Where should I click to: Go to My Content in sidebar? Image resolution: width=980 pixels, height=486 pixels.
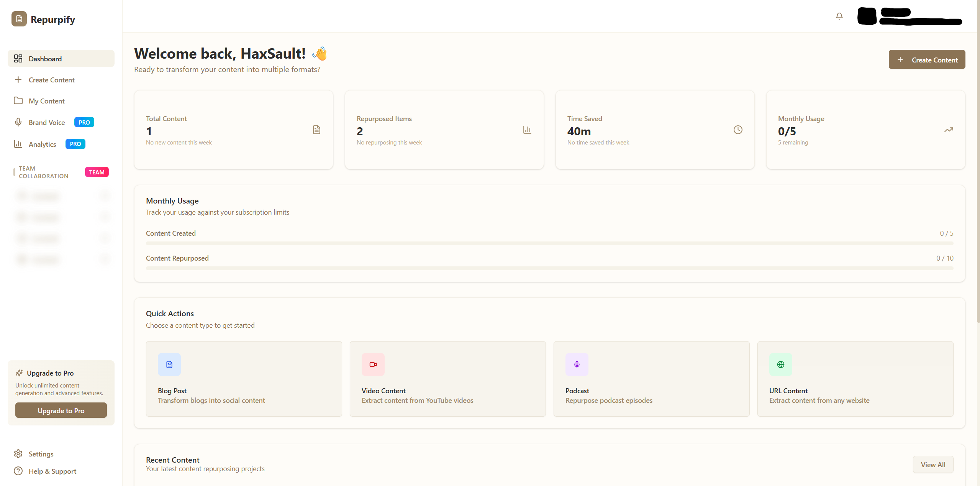pyautogui.click(x=46, y=101)
